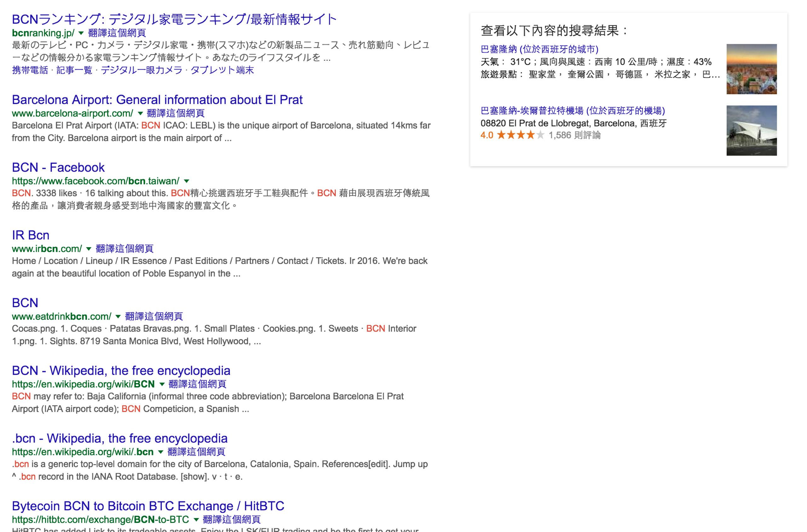Open the Barcelona city thumbnail image
Viewport: 807px width, 532px height.
pyautogui.click(x=751, y=69)
